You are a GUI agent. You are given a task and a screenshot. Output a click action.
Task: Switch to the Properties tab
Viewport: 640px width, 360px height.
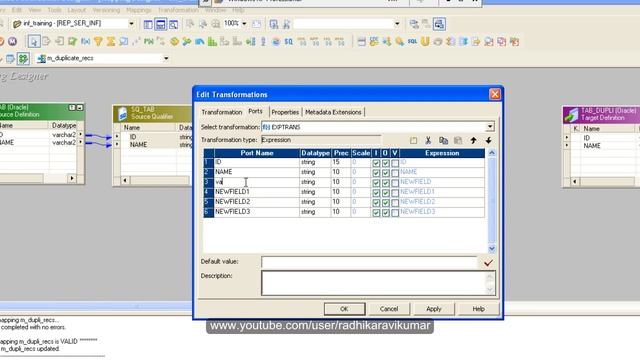click(285, 112)
